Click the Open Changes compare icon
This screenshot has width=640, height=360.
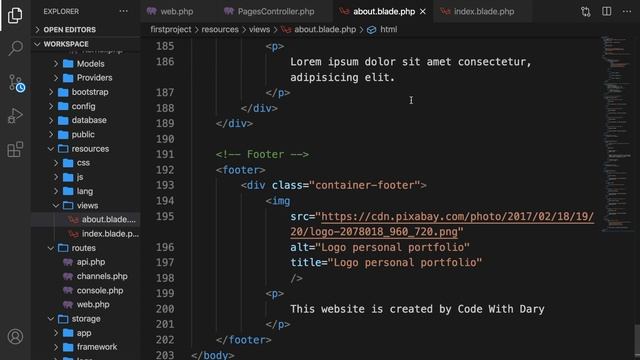586,11
